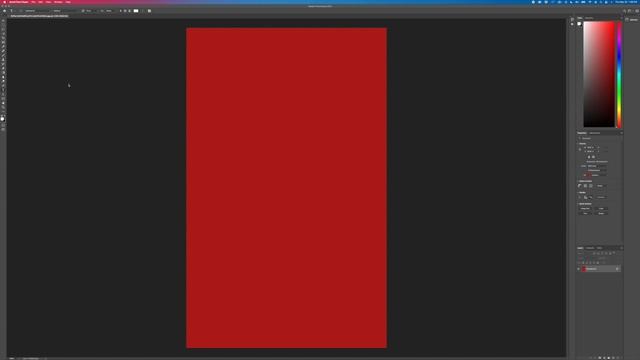Select the Brush tool
Image resolution: width=640 pixels, height=360 pixels.
click(3, 55)
